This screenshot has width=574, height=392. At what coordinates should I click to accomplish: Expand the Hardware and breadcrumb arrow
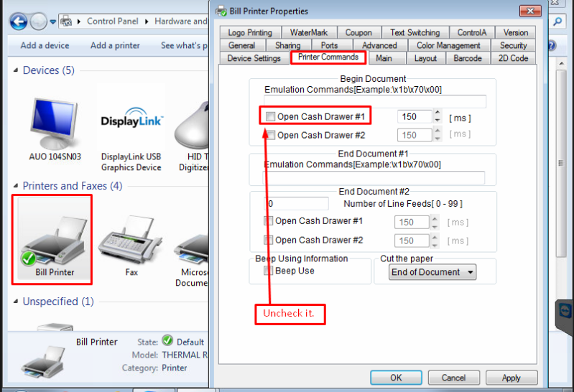[147, 22]
